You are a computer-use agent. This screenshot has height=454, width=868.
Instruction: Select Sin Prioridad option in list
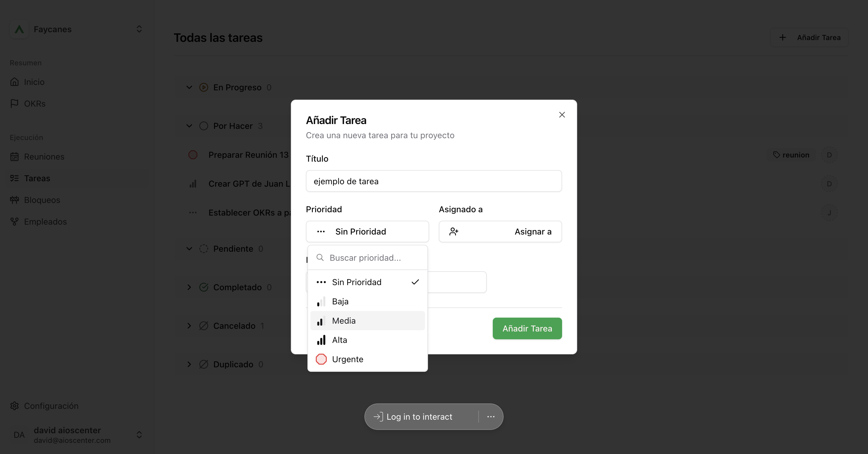(367, 282)
